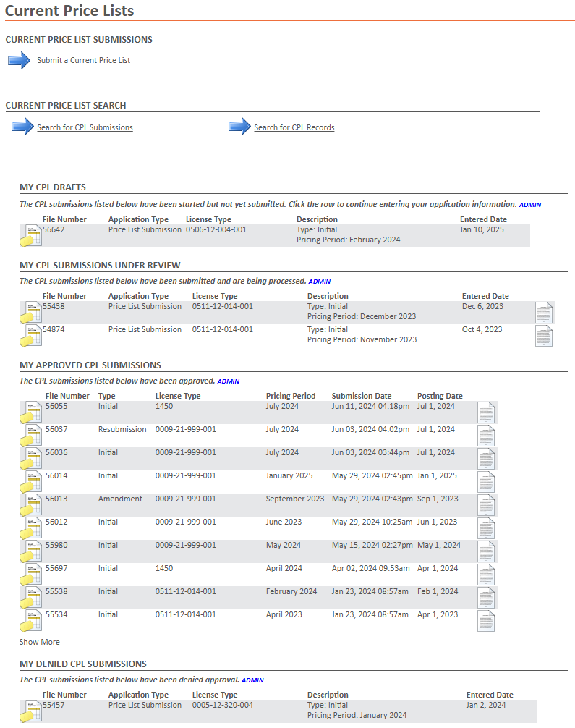The width and height of the screenshot is (575, 728).
Task: Click approved file number 55697
Action: (x=56, y=569)
